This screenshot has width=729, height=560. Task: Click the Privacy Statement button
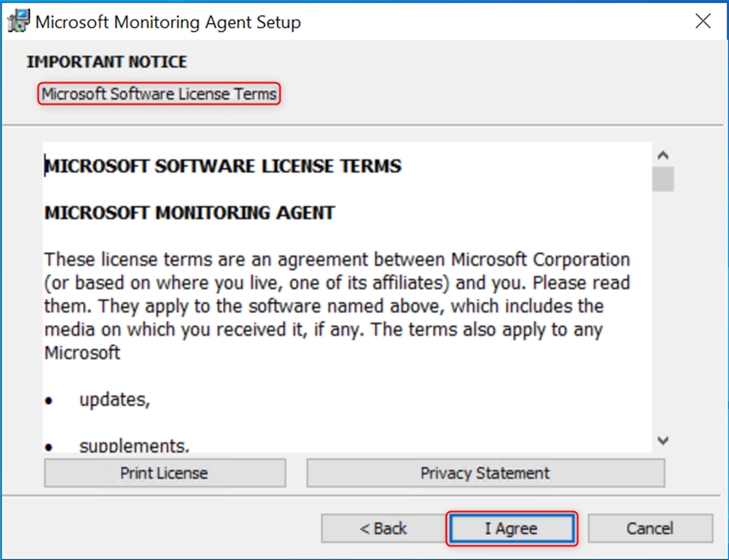point(485,473)
